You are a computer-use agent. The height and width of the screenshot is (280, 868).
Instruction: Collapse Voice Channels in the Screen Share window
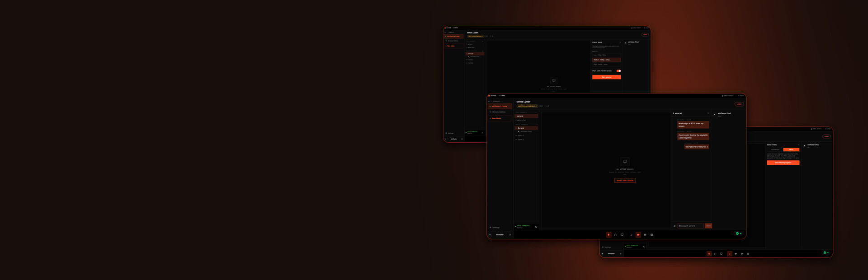coord(482,51)
